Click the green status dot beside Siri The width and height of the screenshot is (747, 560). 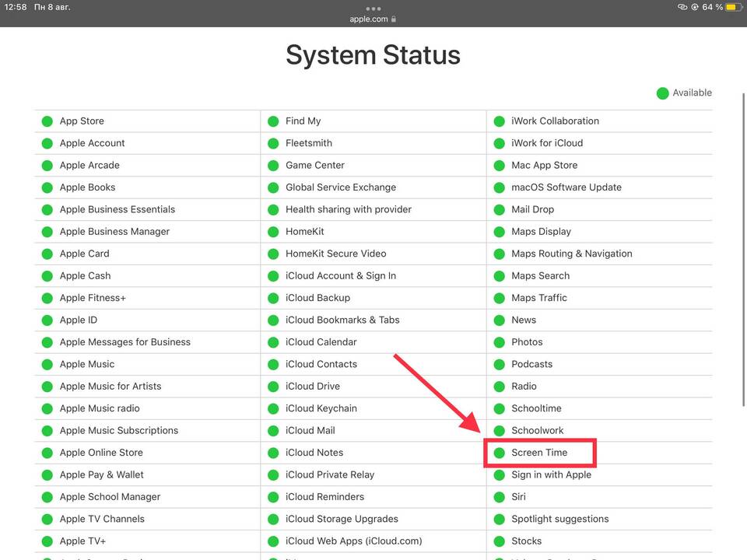[499, 497]
